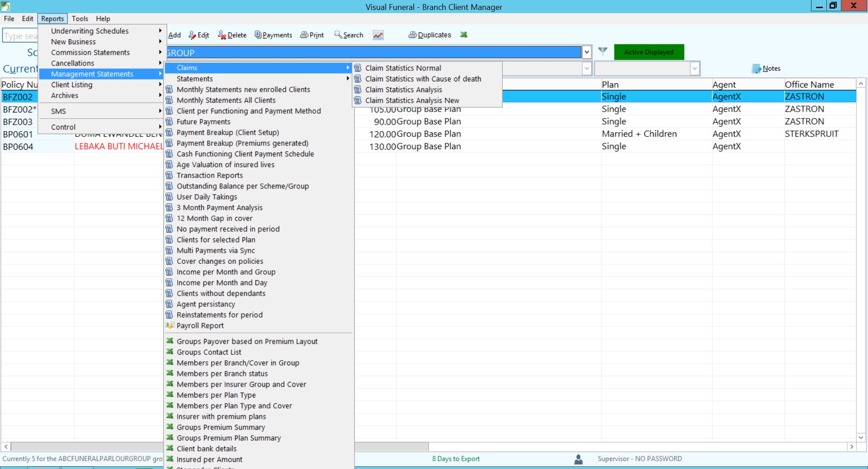Click the Excel export icon in toolbar
The width and height of the screenshot is (868, 469).
click(463, 35)
